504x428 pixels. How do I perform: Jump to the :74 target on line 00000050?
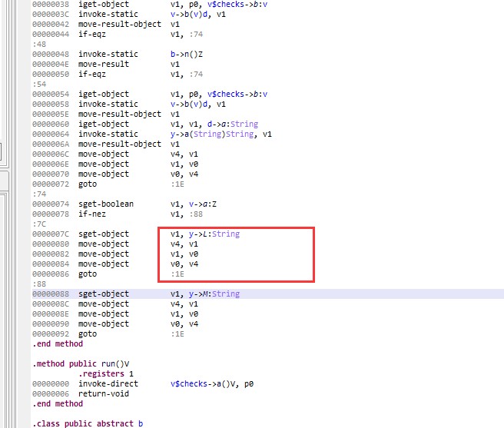pos(196,74)
